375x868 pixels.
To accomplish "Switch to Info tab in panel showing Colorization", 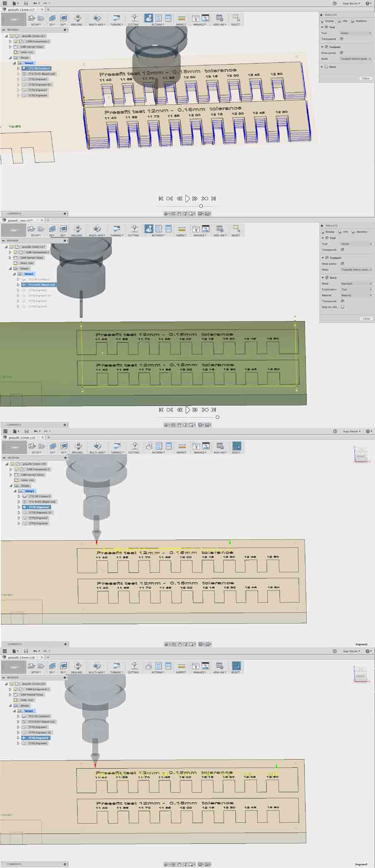I will point(345,232).
